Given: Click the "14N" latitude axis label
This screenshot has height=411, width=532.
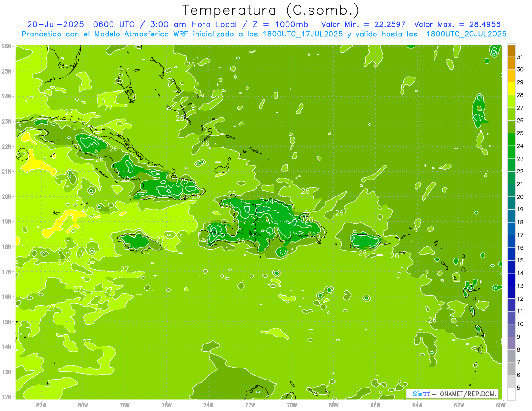Looking at the screenshot, I should point(6,347).
